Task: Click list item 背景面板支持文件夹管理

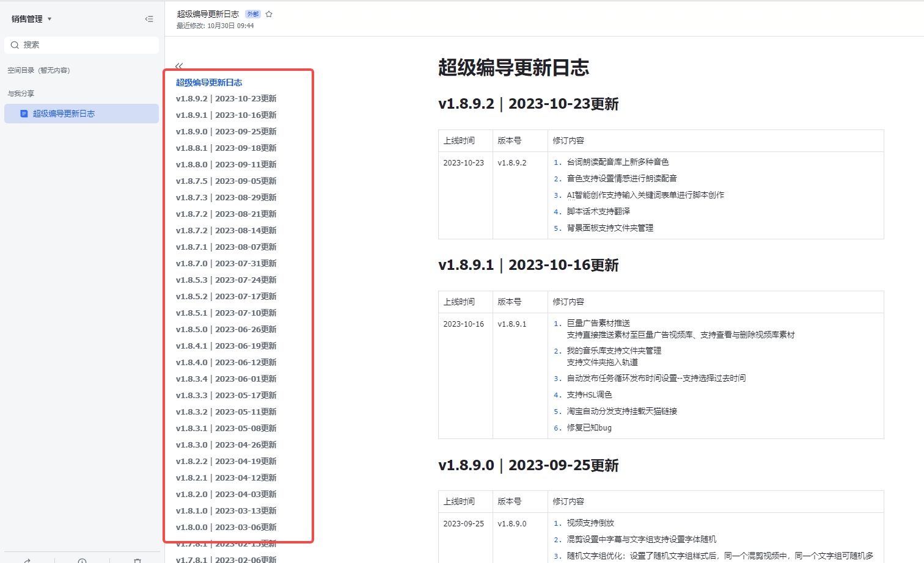Action: click(610, 228)
